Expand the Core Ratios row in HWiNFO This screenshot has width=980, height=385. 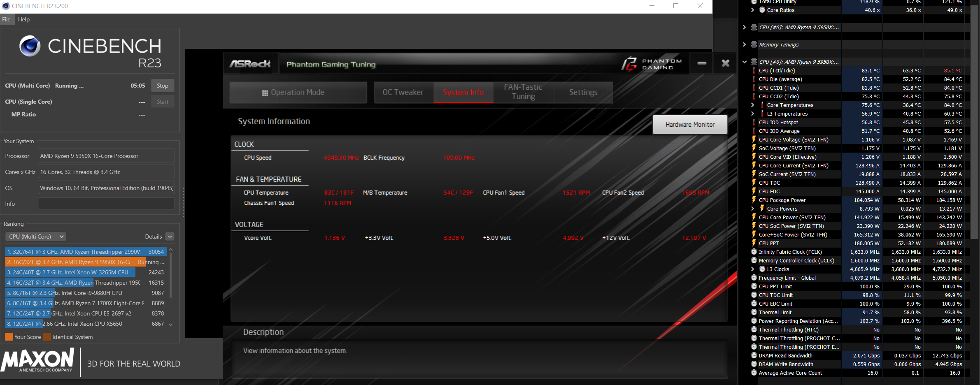pos(752,10)
